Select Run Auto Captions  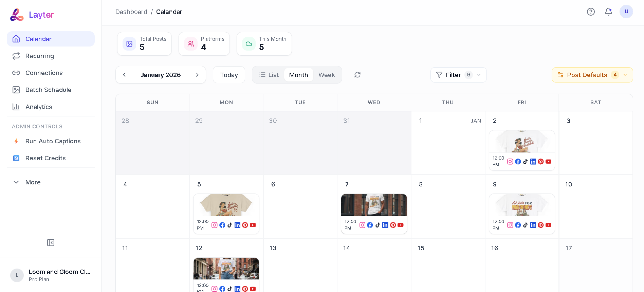point(51,141)
